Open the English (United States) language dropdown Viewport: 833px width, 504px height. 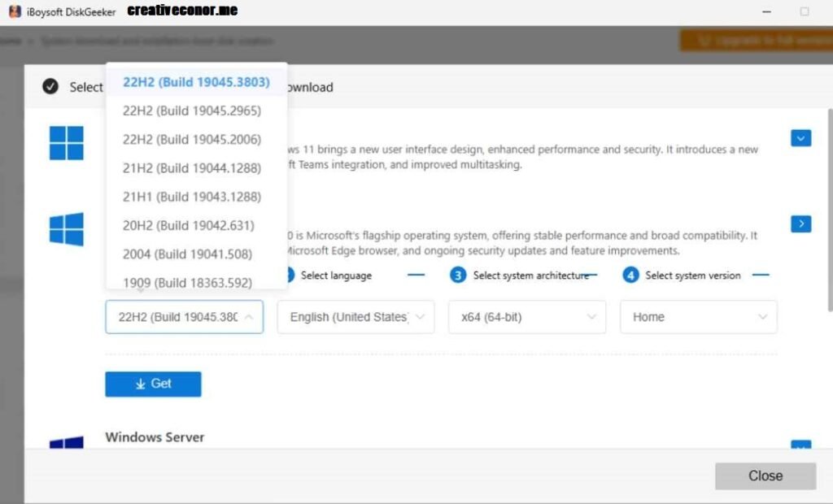coord(356,317)
